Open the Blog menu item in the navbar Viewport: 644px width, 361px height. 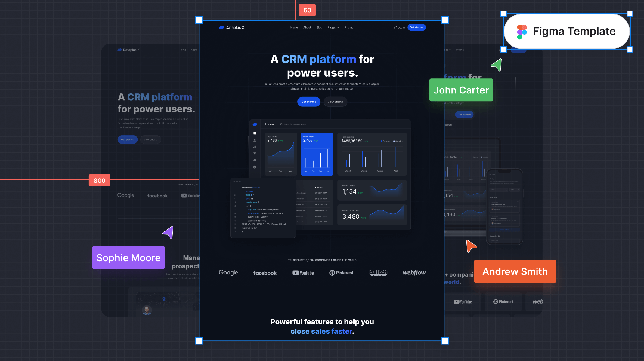[319, 27]
